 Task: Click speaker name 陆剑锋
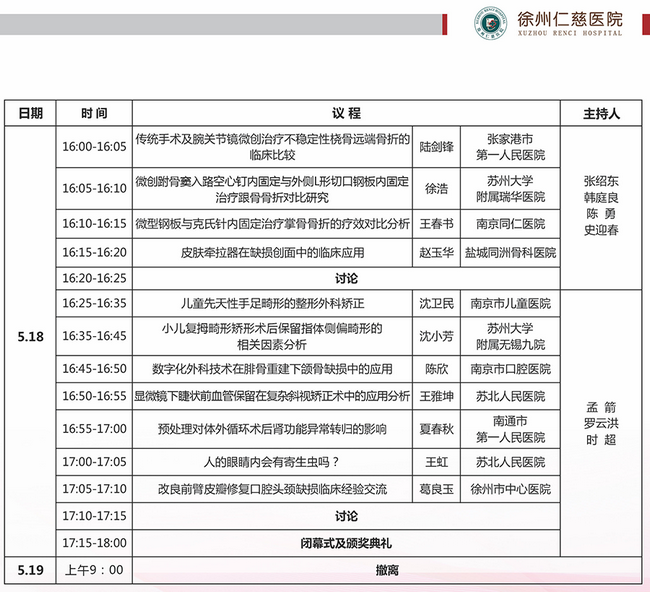(436, 147)
